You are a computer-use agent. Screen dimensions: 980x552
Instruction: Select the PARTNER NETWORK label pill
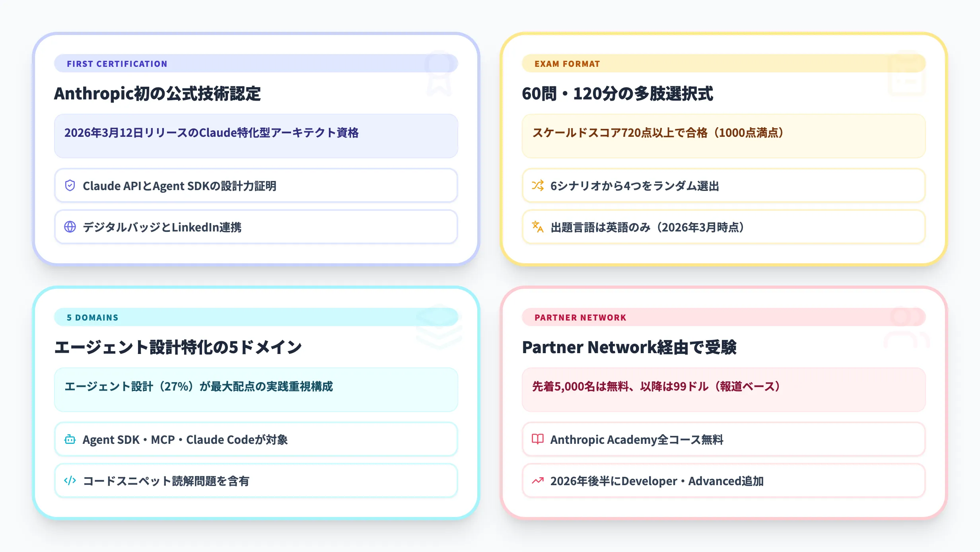pos(724,317)
